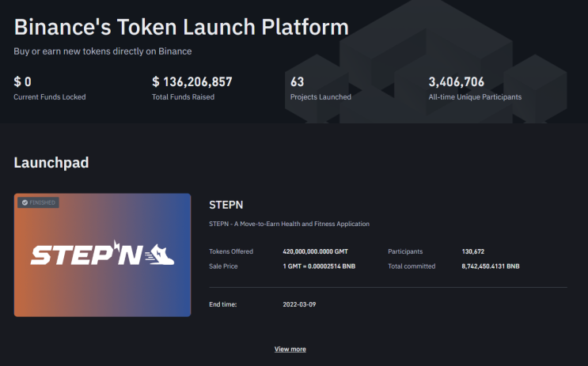Click the 8,742,450.4131 BNB total committed value
The image size is (588, 366).
point(491,266)
